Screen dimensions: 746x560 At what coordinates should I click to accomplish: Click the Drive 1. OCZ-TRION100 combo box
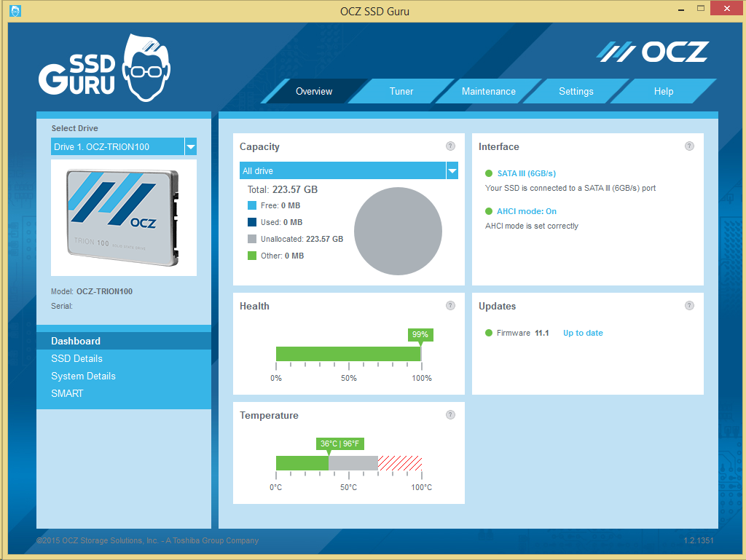point(117,147)
